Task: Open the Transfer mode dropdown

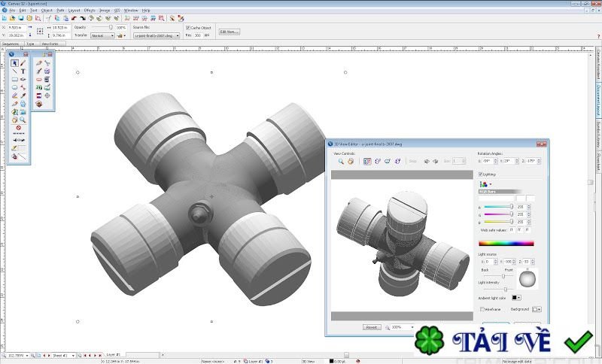Action: tap(102, 35)
